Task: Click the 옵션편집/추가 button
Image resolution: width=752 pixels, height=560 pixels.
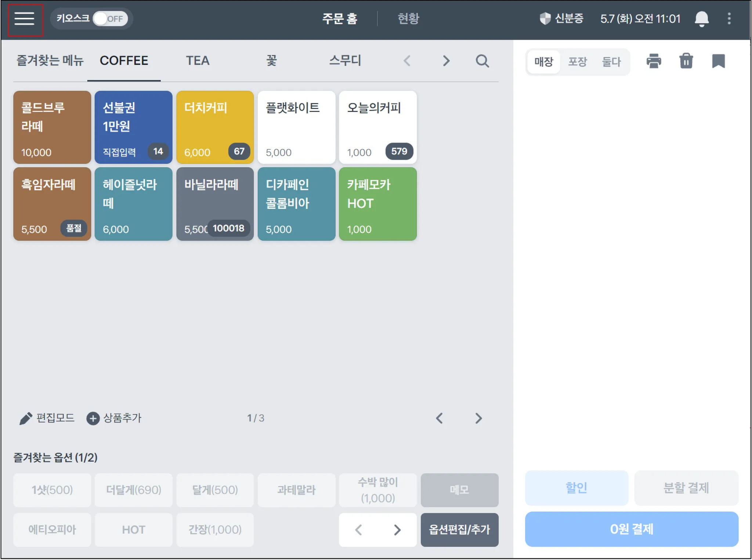Action: 459,530
